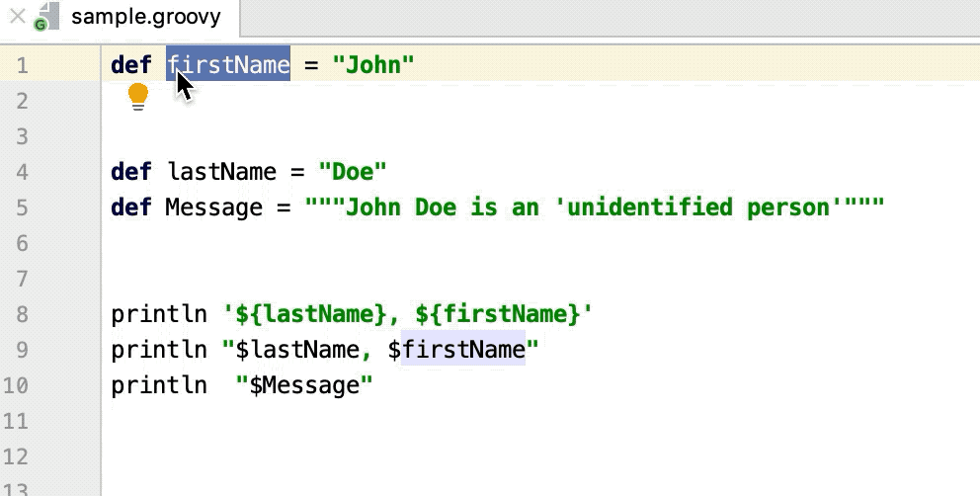Select the sample.groovy editor tab
This screenshot has height=496, width=980.
coord(145,18)
